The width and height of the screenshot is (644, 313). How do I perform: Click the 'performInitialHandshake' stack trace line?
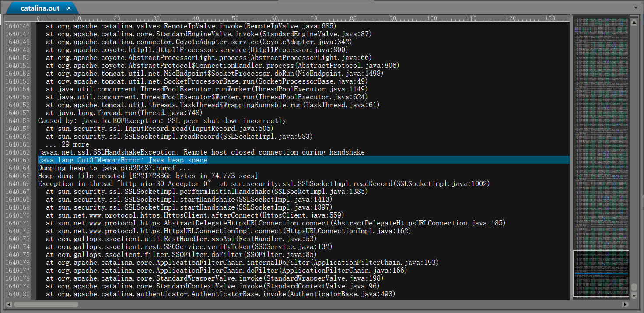207,192
